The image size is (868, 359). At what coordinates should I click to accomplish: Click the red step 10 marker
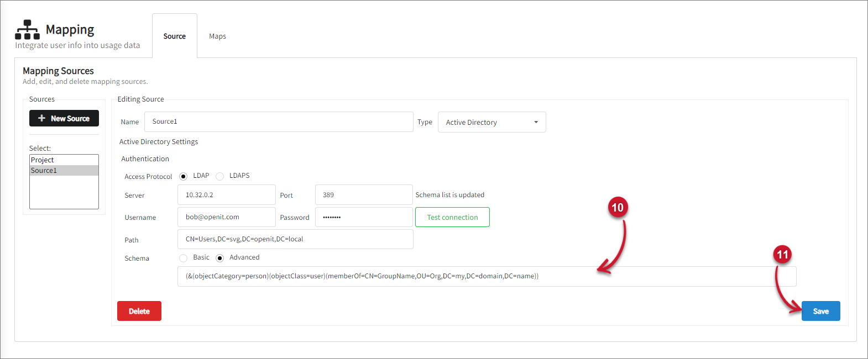(x=617, y=208)
